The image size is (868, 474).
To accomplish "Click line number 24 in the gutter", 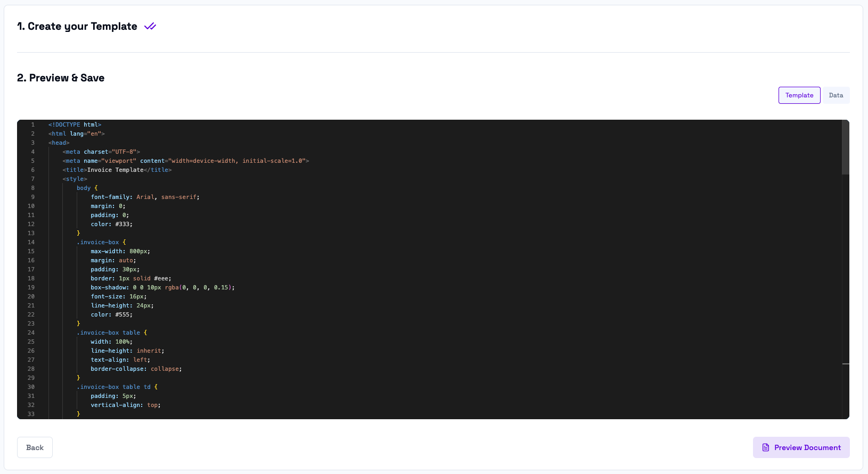I will 31,332.
